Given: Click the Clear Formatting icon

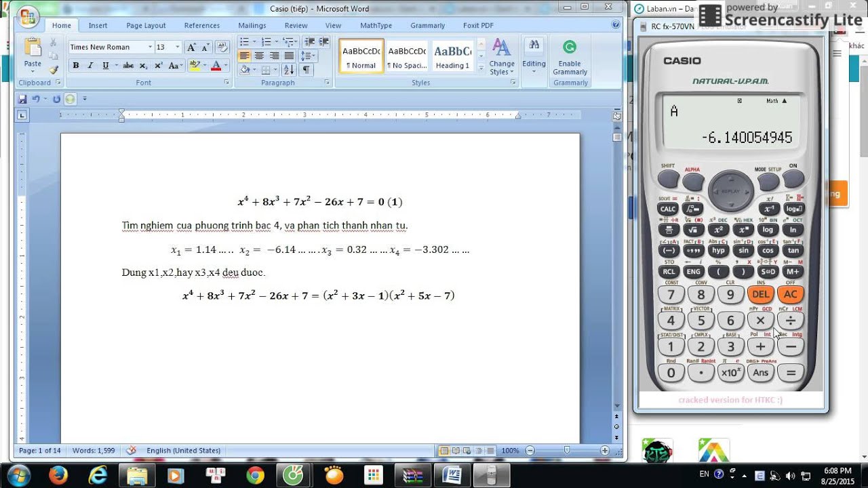Looking at the screenshot, I should pos(222,47).
